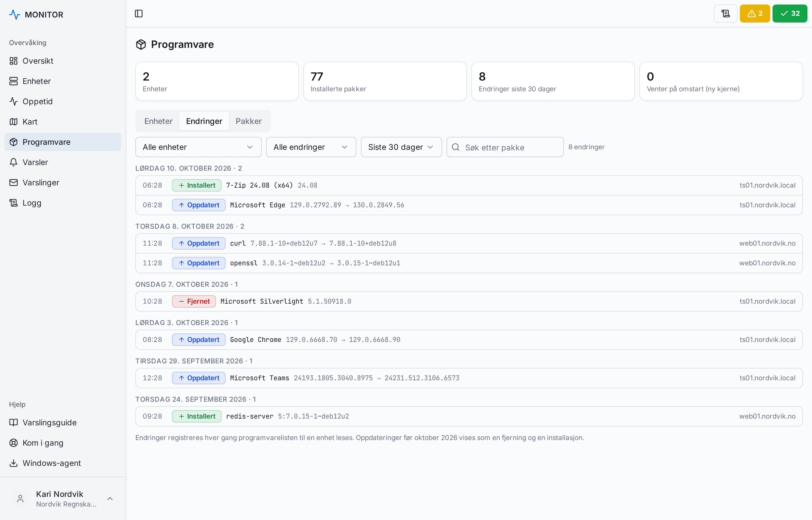Click the Microsoft Teams update row
The height and width of the screenshot is (520, 812).
coord(469,378)
